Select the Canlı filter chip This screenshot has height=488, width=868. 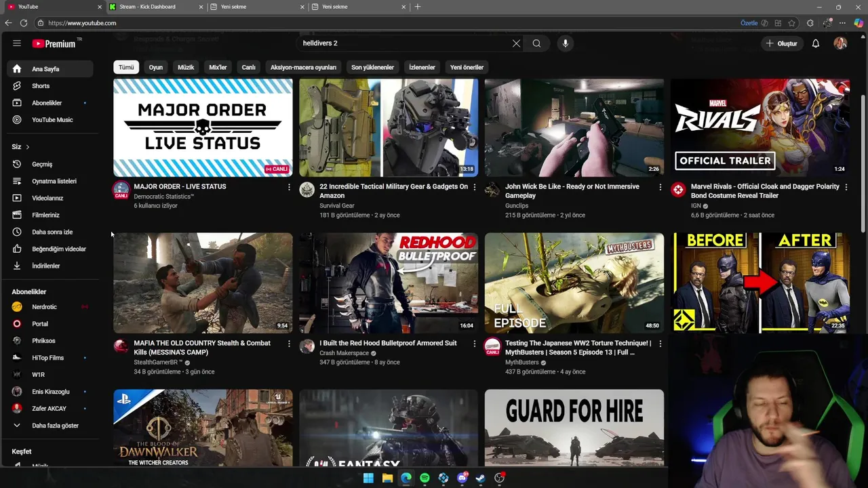coord(249,67)
